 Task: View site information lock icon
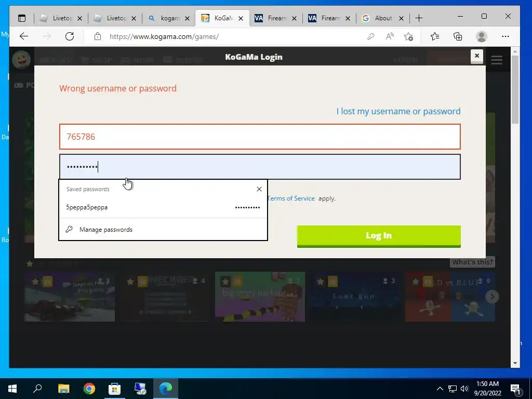98,36
